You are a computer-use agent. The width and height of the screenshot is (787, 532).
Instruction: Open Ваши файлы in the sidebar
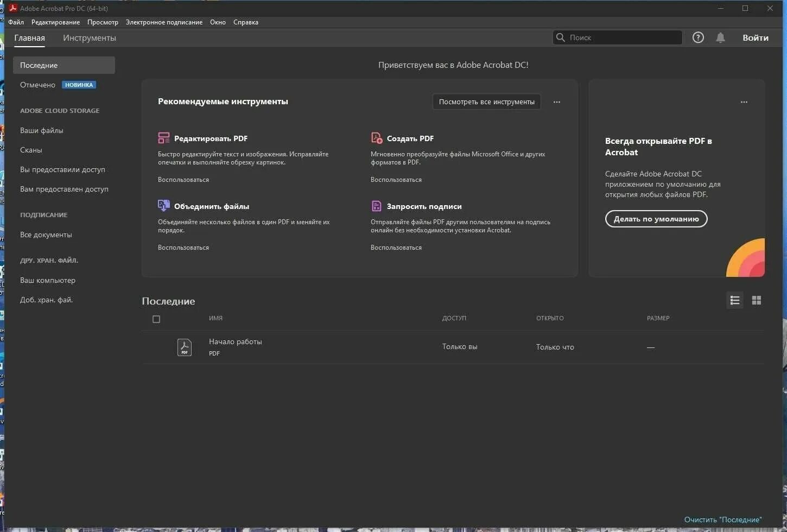point(42,130)
